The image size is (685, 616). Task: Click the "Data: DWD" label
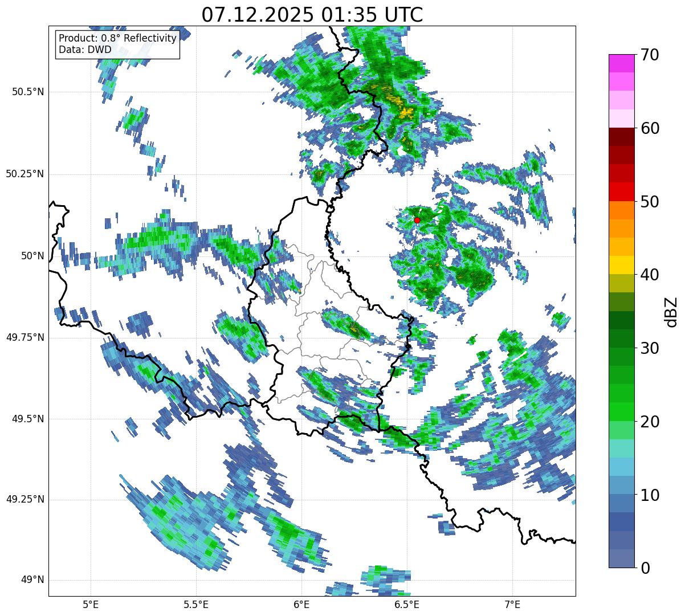(x=85, y=50)
